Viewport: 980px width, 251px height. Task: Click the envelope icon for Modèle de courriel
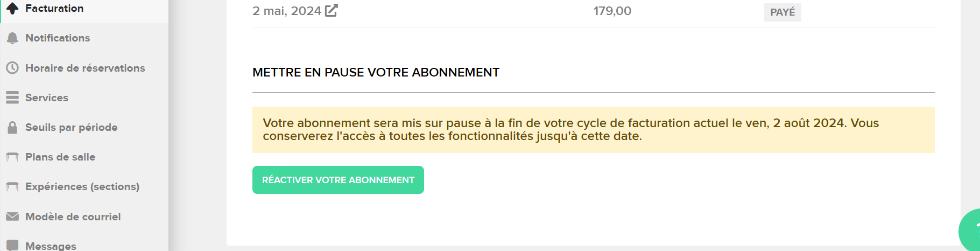coord(12,217)
